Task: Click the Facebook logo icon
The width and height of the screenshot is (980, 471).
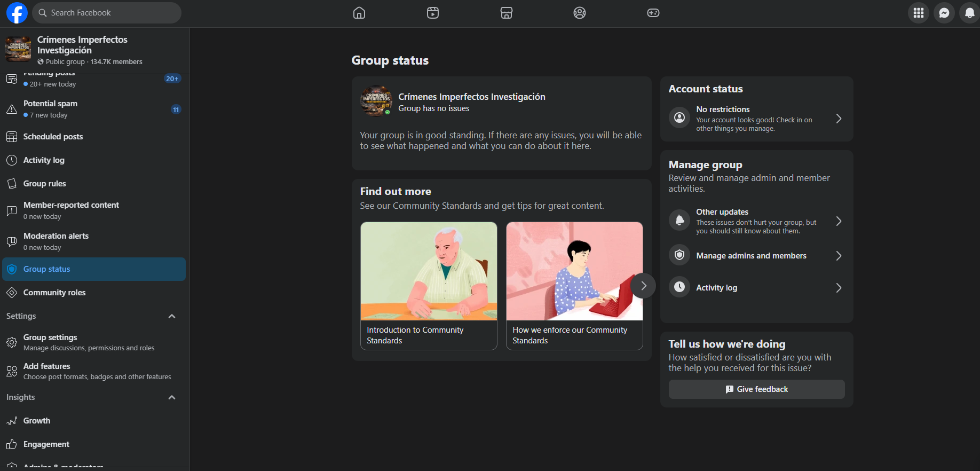Action: tap(17, 13)
